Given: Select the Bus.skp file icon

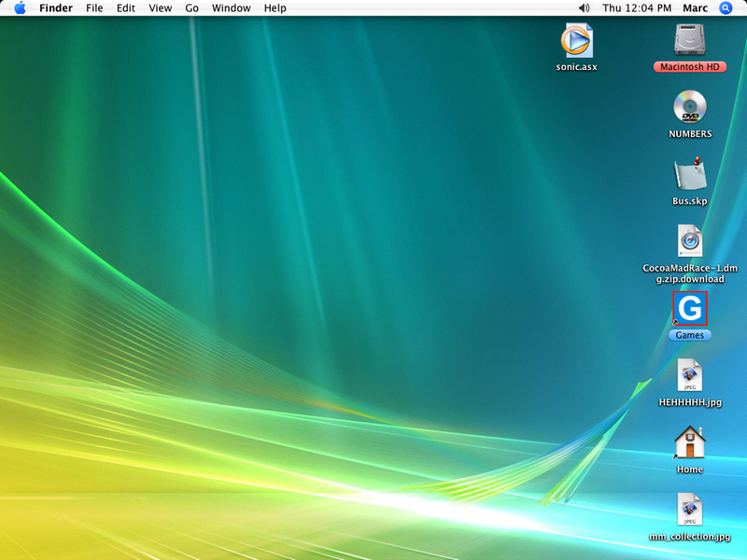Looking at the screenshot, I should click(x=690, y=176).
